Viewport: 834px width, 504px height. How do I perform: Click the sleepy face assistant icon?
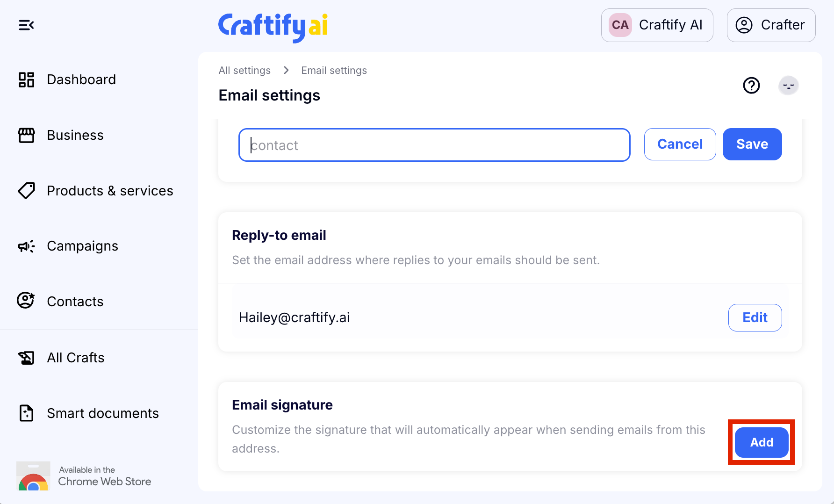click(x=789, y=86)
